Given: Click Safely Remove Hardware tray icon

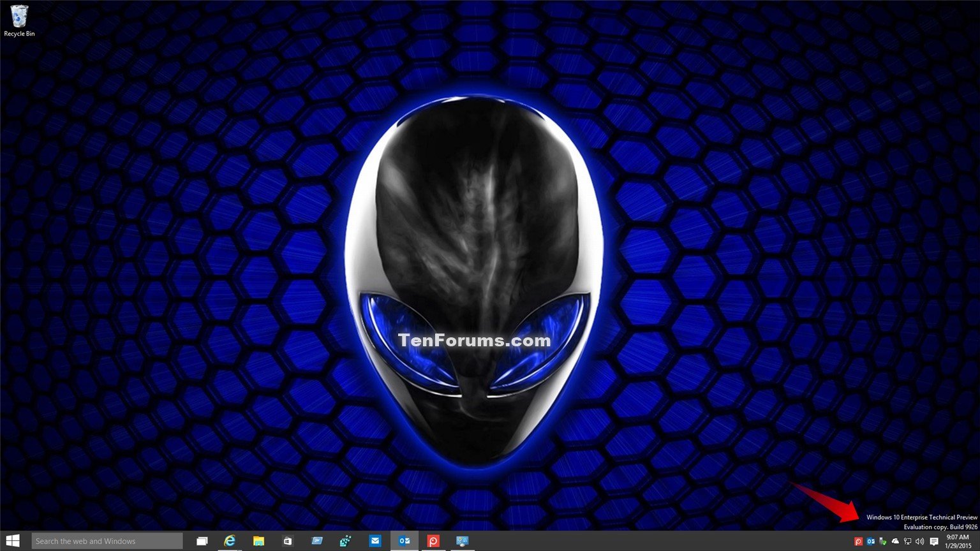Looking at the screenshot, I should 883,541.
